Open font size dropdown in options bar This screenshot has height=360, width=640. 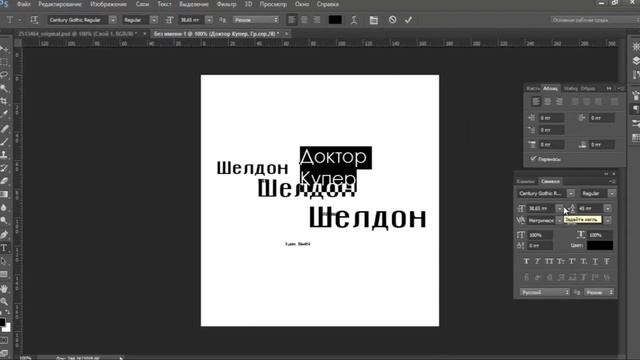[x=209, y=20]
